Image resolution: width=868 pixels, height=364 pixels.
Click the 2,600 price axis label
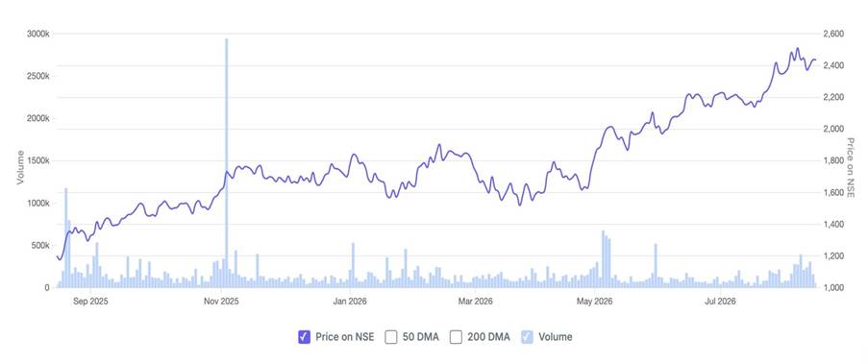833,34
